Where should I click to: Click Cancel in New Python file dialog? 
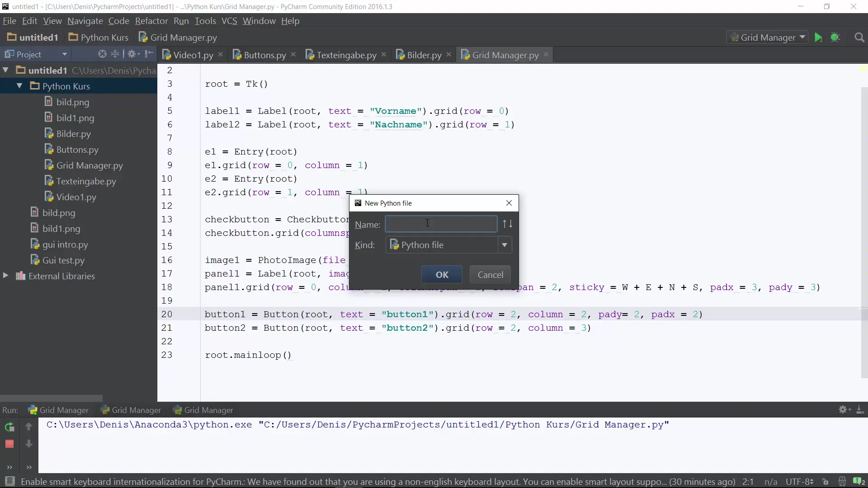pos(490,275)
